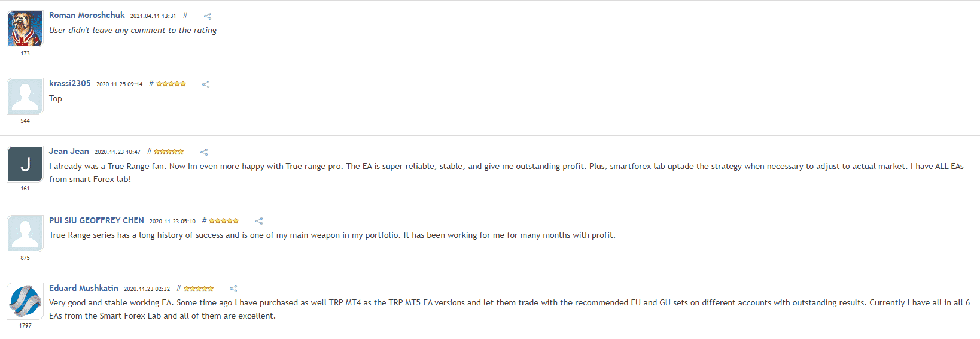Image resolution: width=980 pixels, height=339 pixels.
Task: Click share icon on Jean Jean's review
Action: pyautogui.click(x=204, y=152)
